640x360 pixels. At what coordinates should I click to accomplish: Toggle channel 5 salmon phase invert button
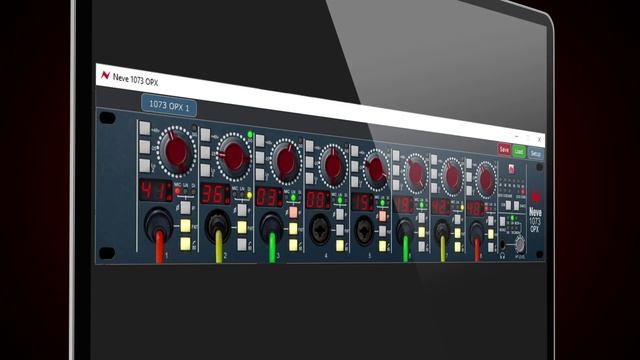click(382, 216)
